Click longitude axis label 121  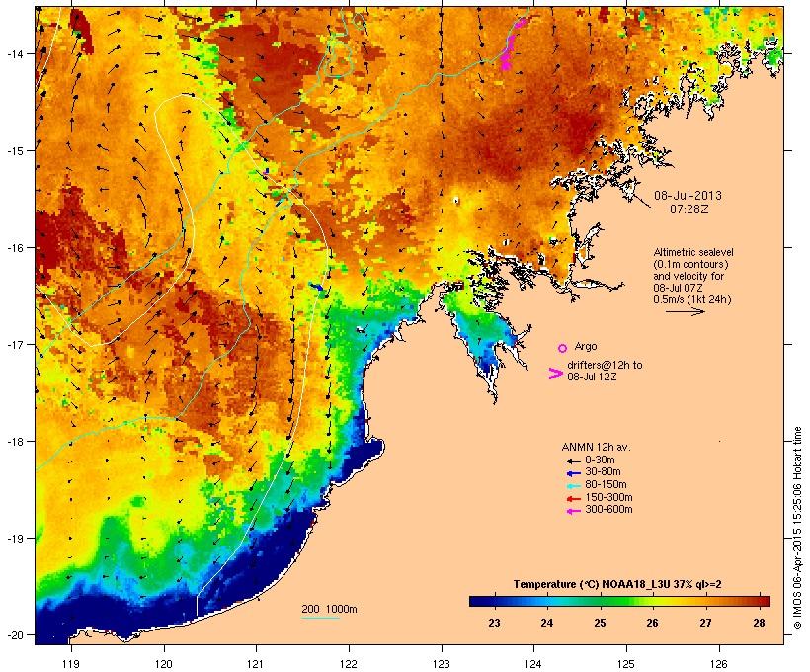click(x=256, y=664)
